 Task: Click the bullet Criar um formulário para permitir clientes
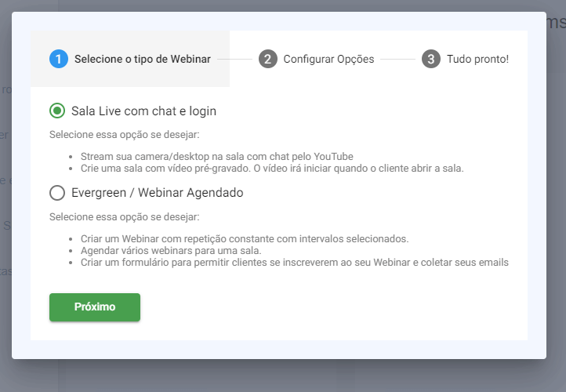(x=294, y=263)
